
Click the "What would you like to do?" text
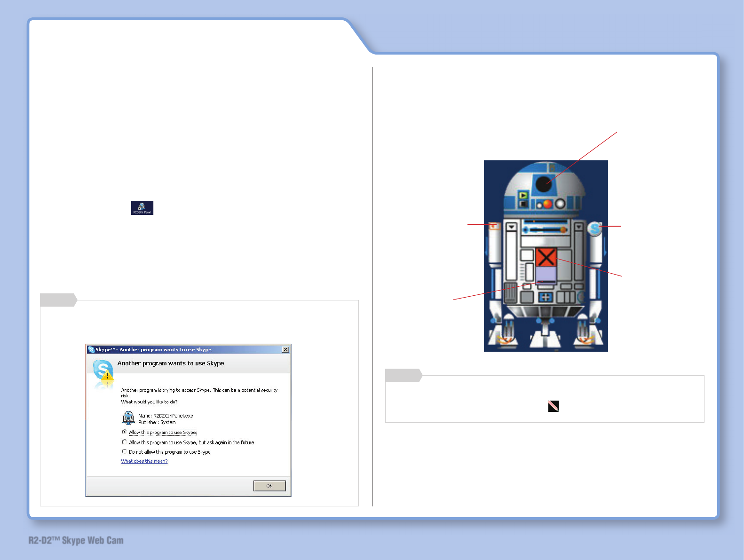click(149, 402)
